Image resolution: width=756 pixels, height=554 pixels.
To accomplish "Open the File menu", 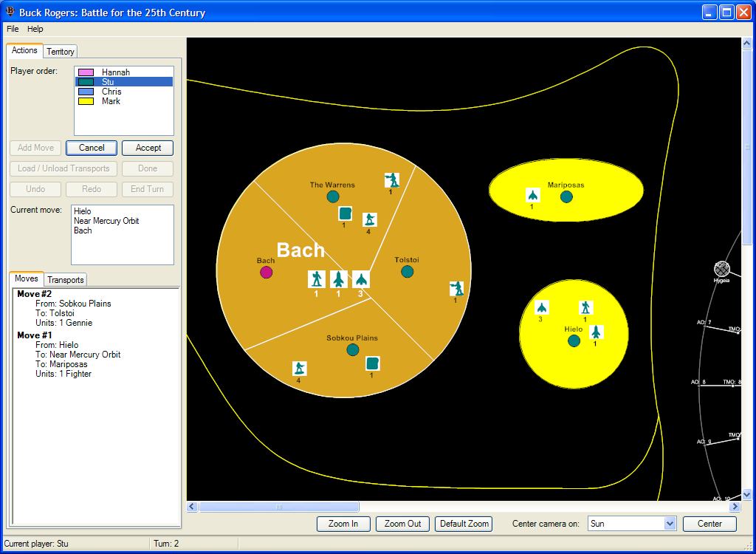I will [x=13, y=29].
